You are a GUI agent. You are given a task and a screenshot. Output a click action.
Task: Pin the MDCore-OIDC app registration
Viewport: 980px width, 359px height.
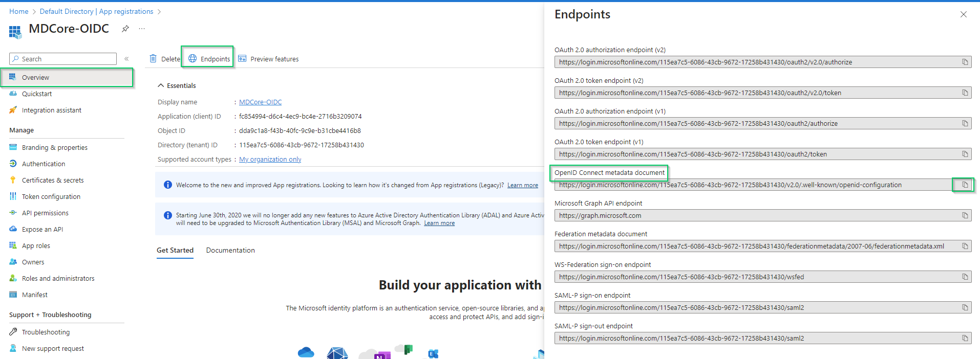tap(125, 29)
